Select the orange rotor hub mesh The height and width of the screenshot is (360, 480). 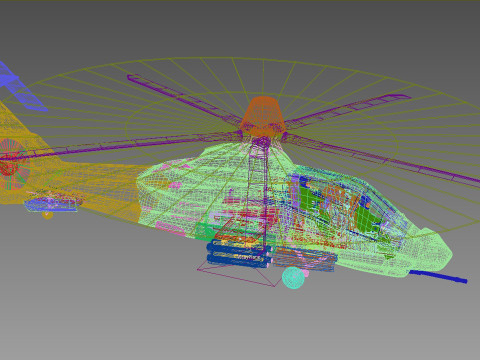[x=263, y=116]
